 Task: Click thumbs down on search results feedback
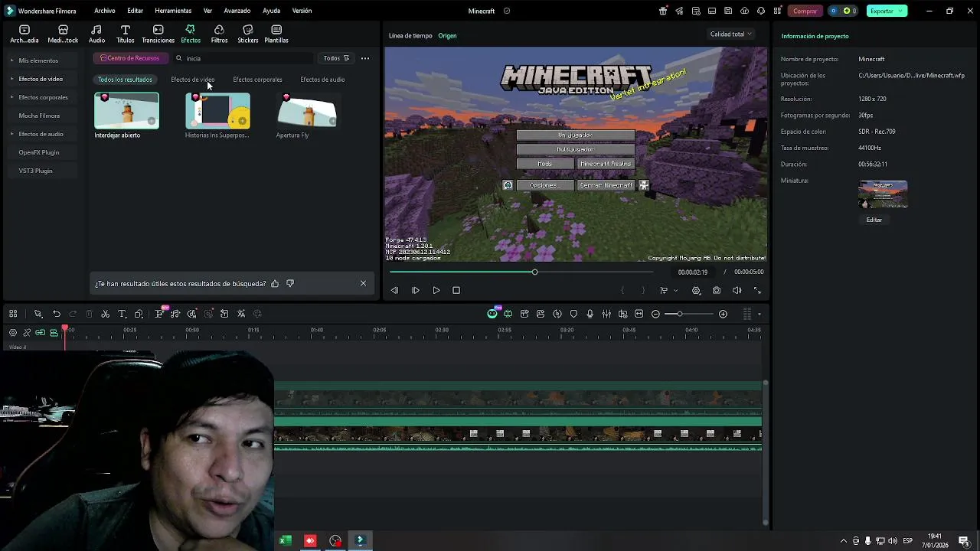(x=290, y=283)
